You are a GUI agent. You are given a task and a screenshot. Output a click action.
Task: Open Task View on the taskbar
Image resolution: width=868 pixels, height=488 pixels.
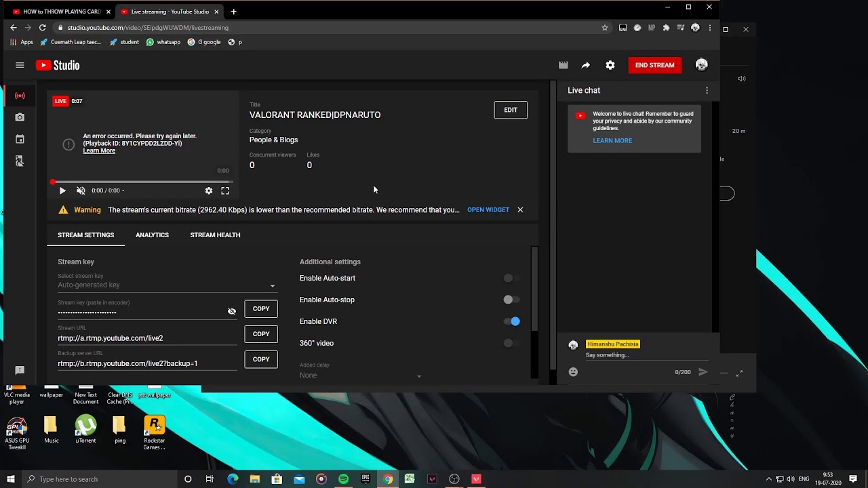[210, 479]
